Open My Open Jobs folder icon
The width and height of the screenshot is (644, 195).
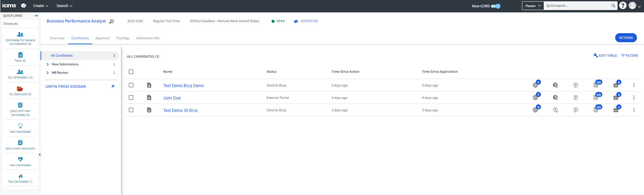(20, 89)
